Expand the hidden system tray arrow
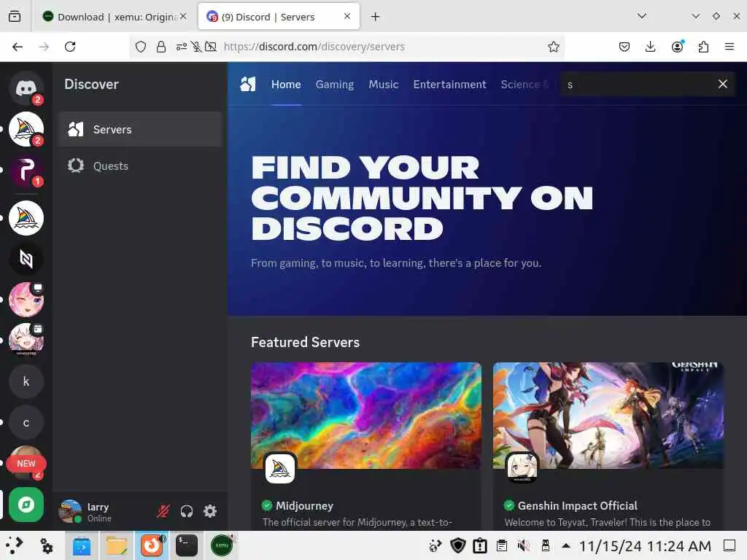 coord(566,545)
